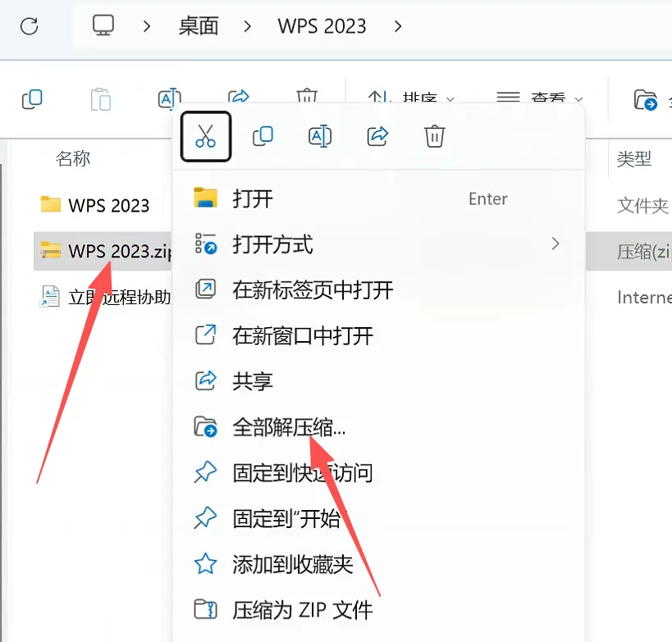Viewport: 672px width, 642px height.
Task: Click the document icon of 立即远程协助
Action: (50, 296)
